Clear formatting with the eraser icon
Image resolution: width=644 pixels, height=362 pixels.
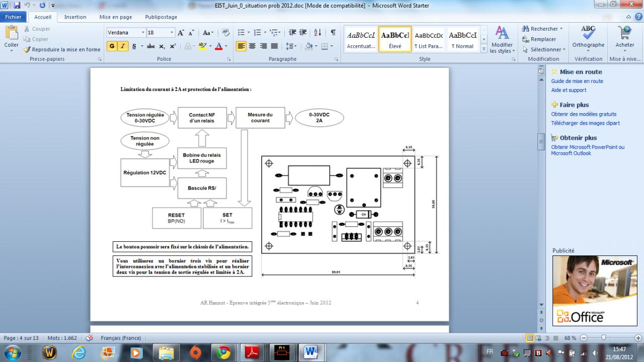tap(225, 33)
